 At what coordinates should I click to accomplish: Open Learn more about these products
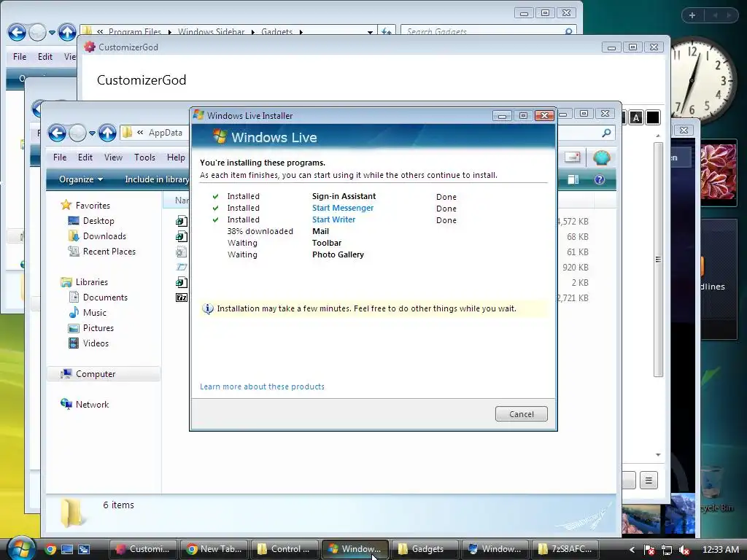(x=262, y=386)
